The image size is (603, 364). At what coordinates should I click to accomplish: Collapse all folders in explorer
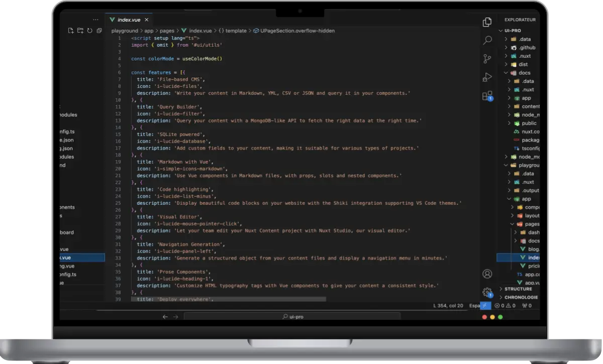click(99, 31)
